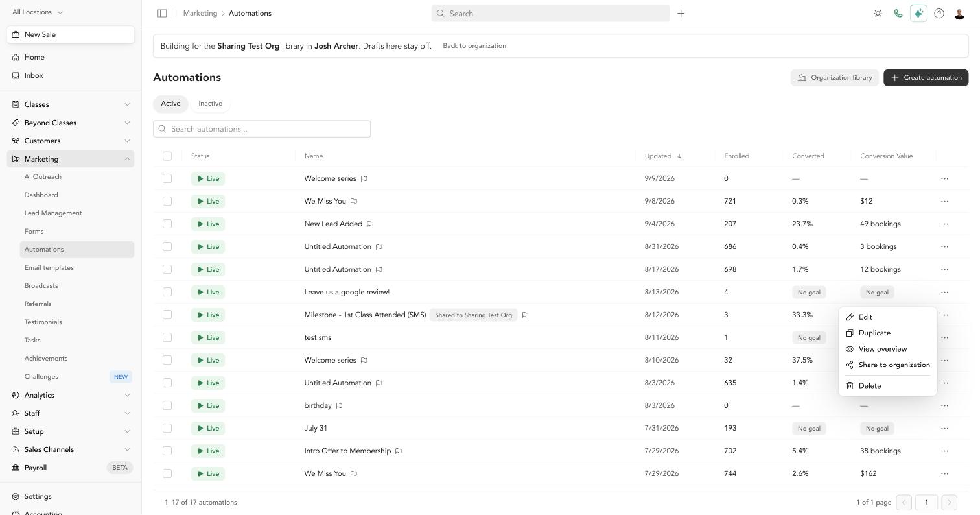Viewport: 980px width, 515px height.
Task: Click the Create automation button
Action: [x=926, y=78]
